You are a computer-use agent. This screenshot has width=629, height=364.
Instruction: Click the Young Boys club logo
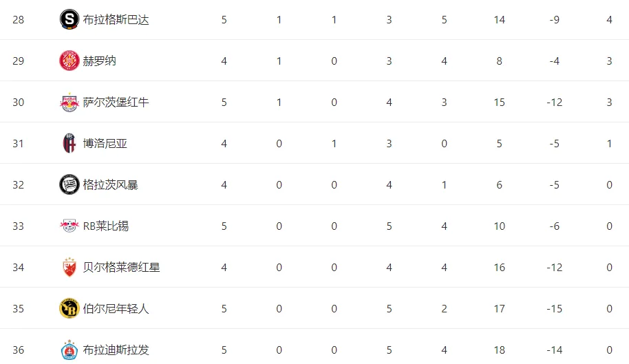[69, 308]
